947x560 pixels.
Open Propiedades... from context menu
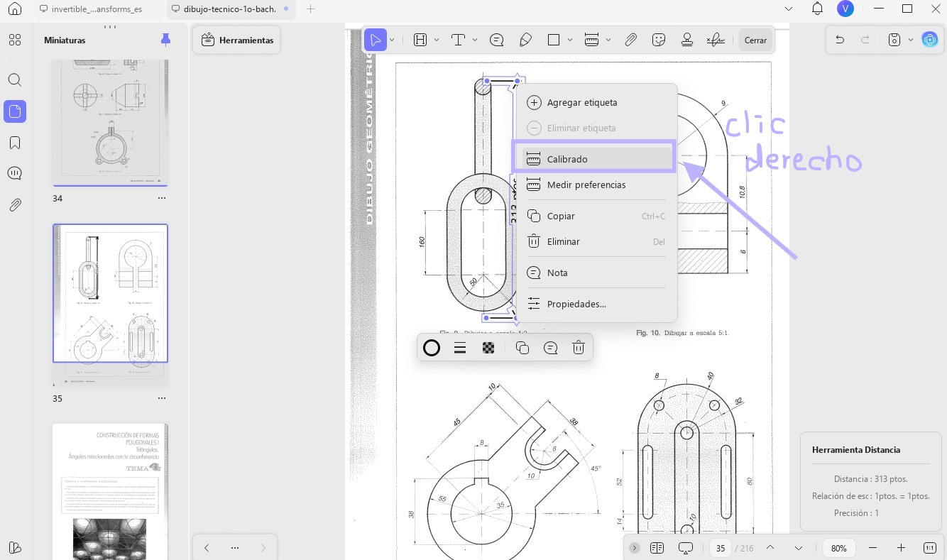click(596, 304)
